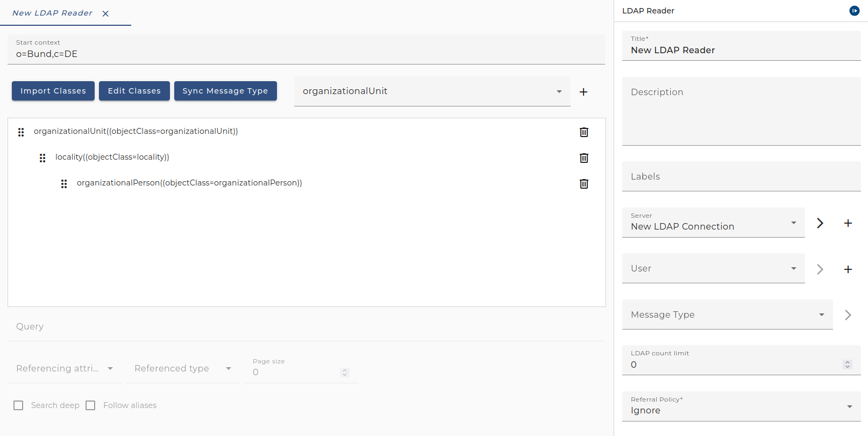Image resolution: width=868 pixels, height=436 pixels.
Task: Click the Labels field
Action: click(x=742, y=176)
